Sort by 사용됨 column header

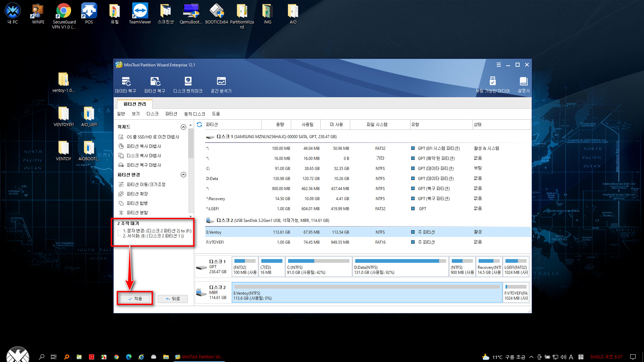(x=306, y=124)
